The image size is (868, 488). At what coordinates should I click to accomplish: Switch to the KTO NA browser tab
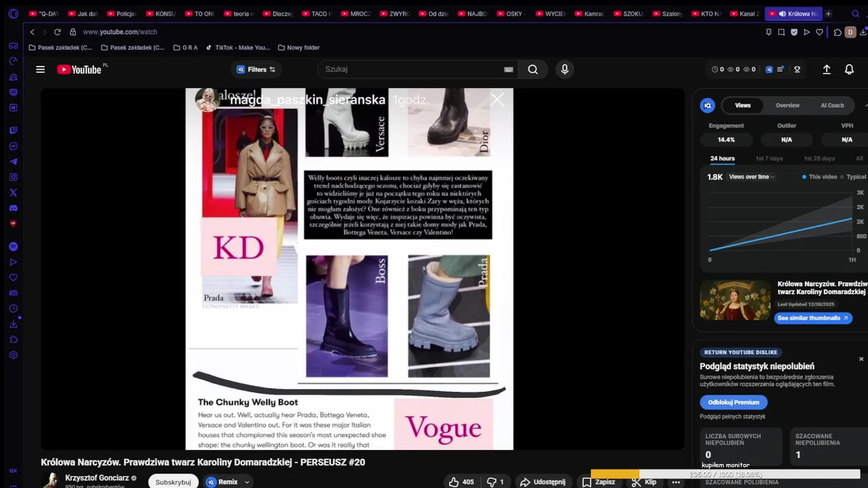tap(705, 14)
